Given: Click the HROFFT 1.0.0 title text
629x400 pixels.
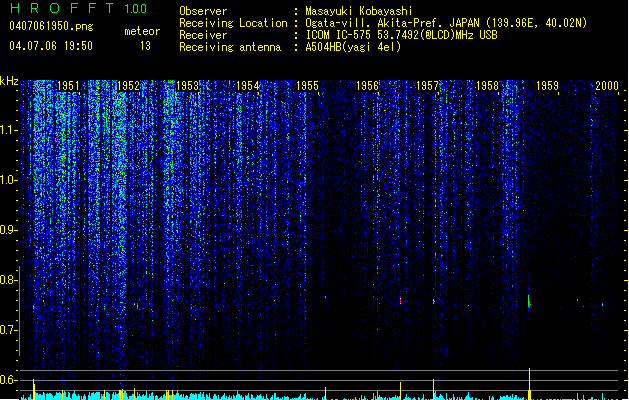Looking at the screenshot, I should pos(79,8).
